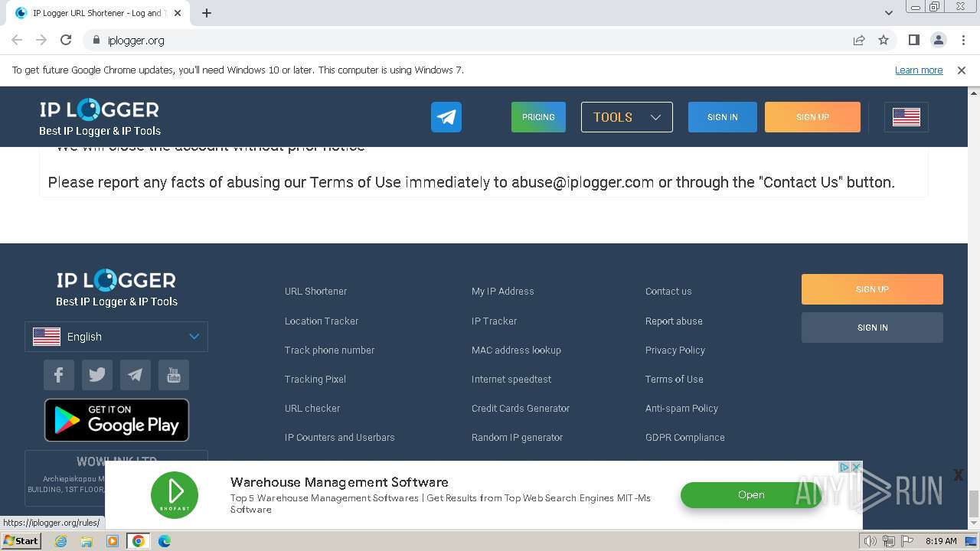Click the SIGN IN button in header
Screen dimensions: 980x551
723,117
